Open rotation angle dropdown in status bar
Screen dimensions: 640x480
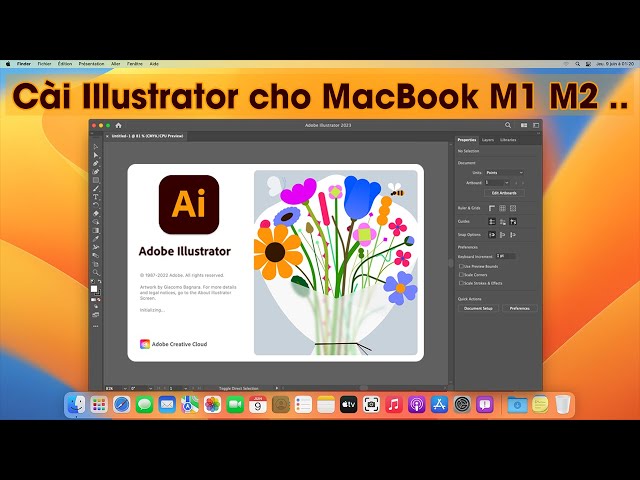tap(151, 389)
